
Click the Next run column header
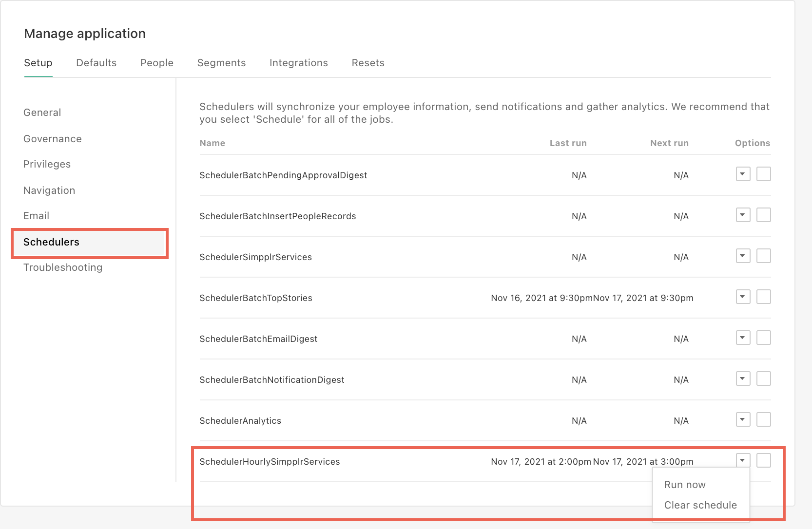click(669, 143)
